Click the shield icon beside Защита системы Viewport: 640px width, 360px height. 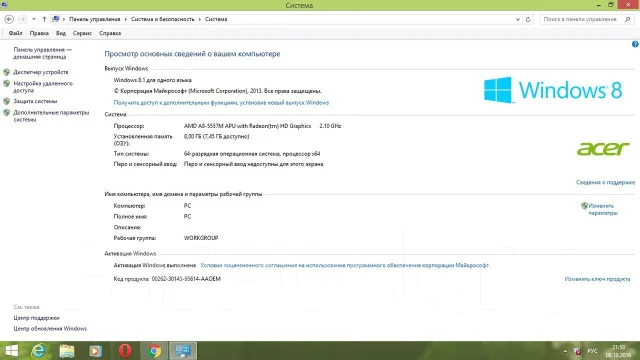7,101
